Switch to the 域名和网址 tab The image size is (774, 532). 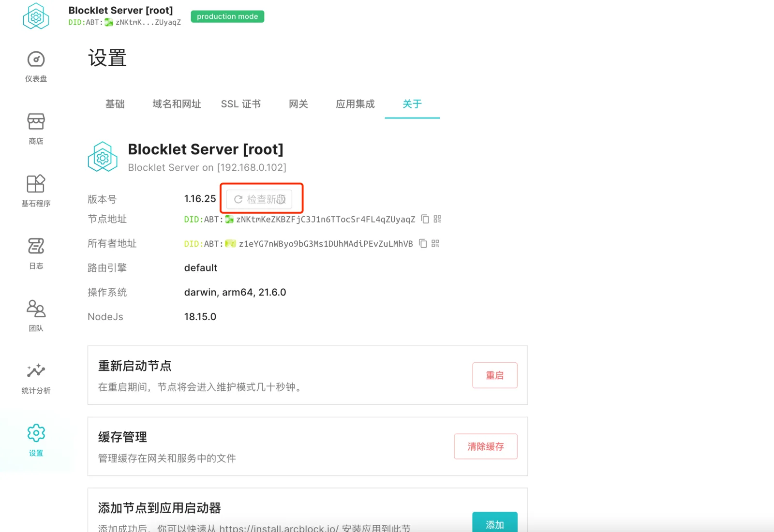tap(177, 104)
